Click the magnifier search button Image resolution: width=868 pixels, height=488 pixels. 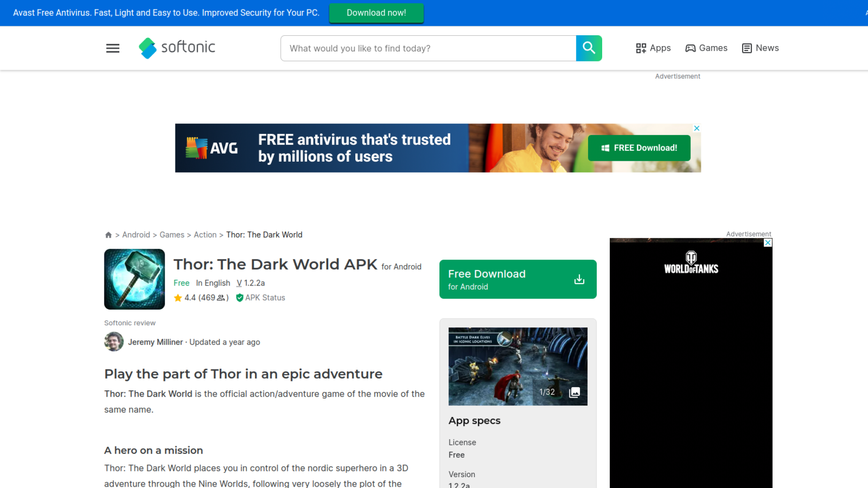[589, 48]
